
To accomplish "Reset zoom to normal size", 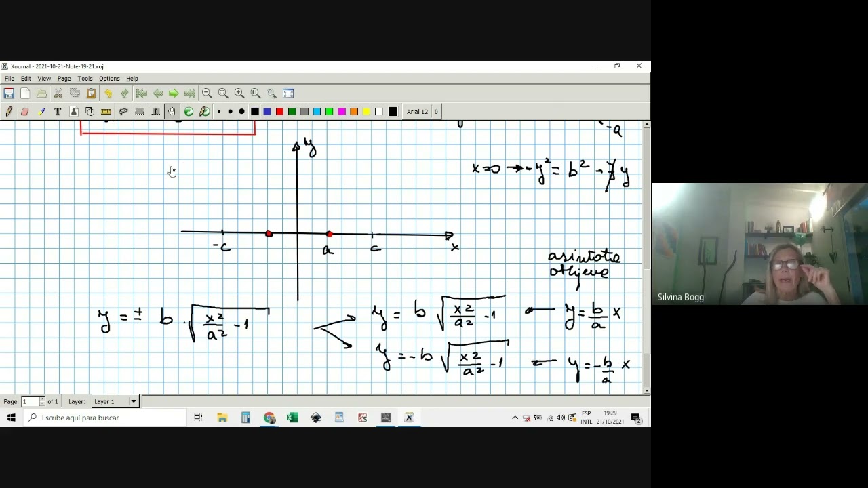I will 256,94.
